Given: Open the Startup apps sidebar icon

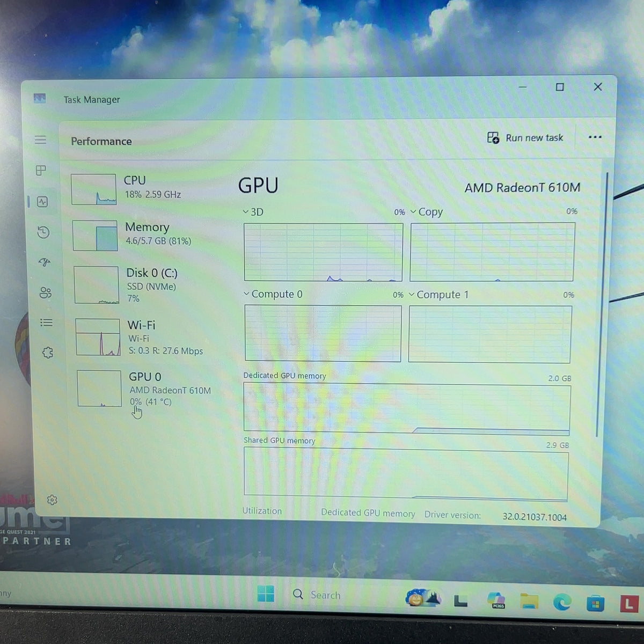Looking at the screenshot, I should (x=45, y=262).
